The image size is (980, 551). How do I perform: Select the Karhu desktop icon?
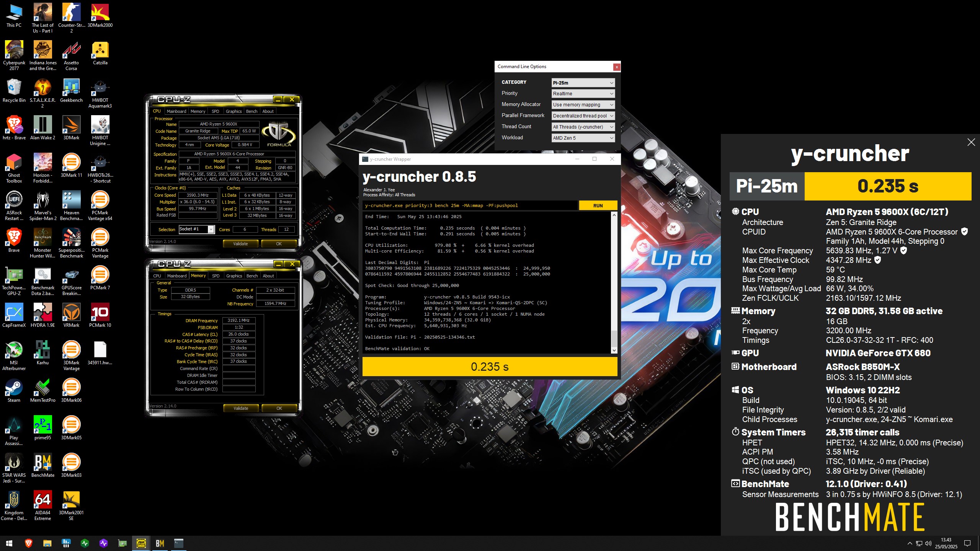click(x=42, y=354)
